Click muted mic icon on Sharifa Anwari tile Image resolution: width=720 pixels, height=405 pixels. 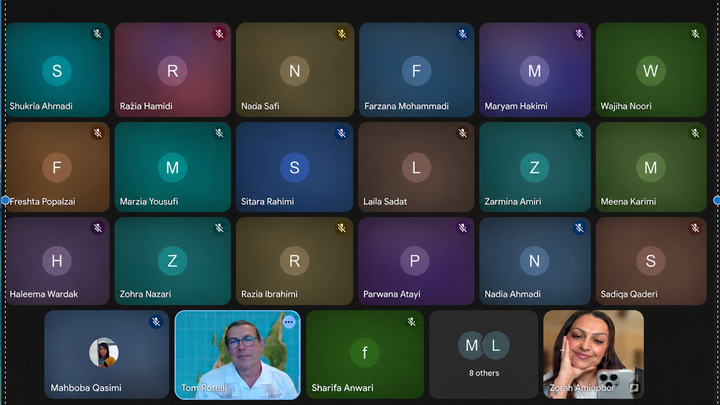tap(411, 322)
